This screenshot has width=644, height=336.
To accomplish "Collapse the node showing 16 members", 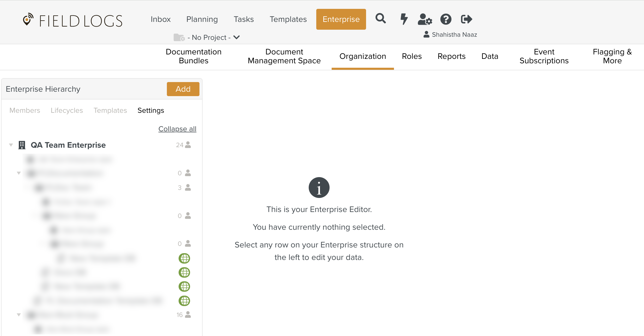I will [19, 315].
